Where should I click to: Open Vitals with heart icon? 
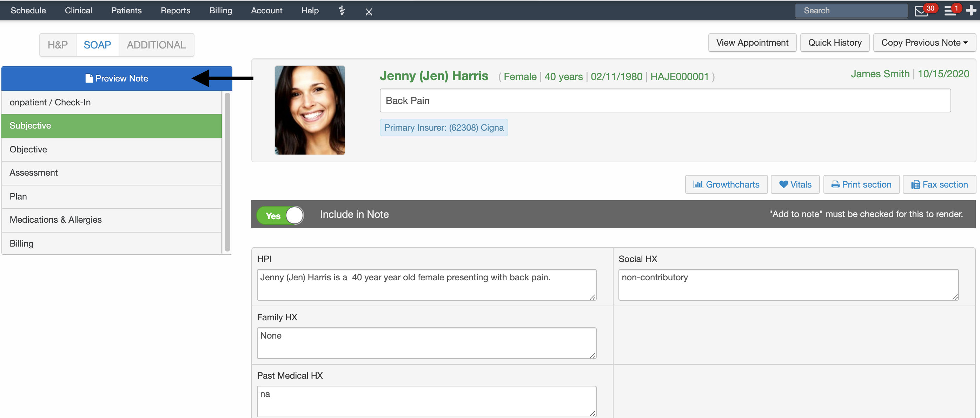pos(795,184)
